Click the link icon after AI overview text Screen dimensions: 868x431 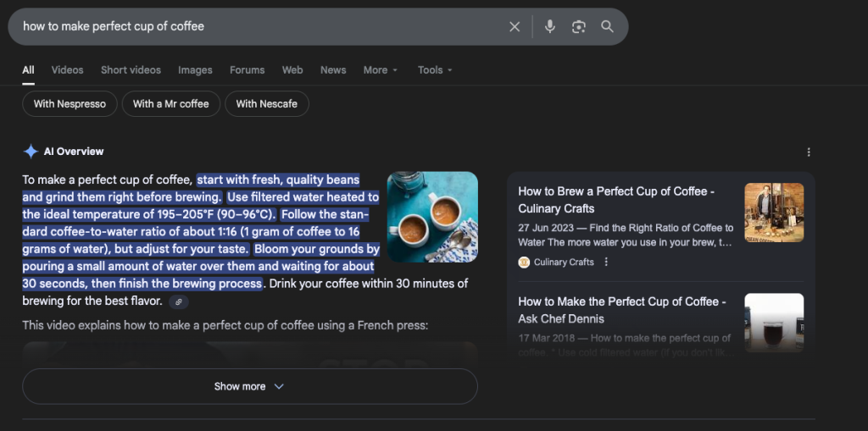click(178, 301)
